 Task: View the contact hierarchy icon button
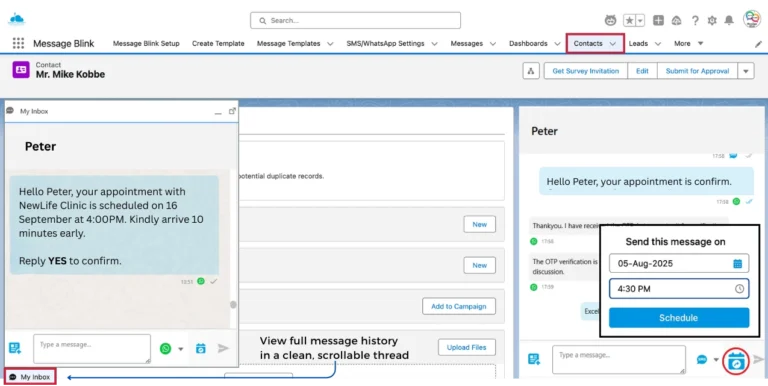[531, 71]
